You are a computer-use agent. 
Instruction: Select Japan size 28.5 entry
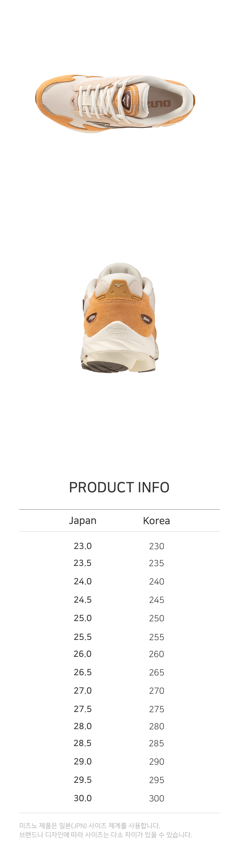83,743
